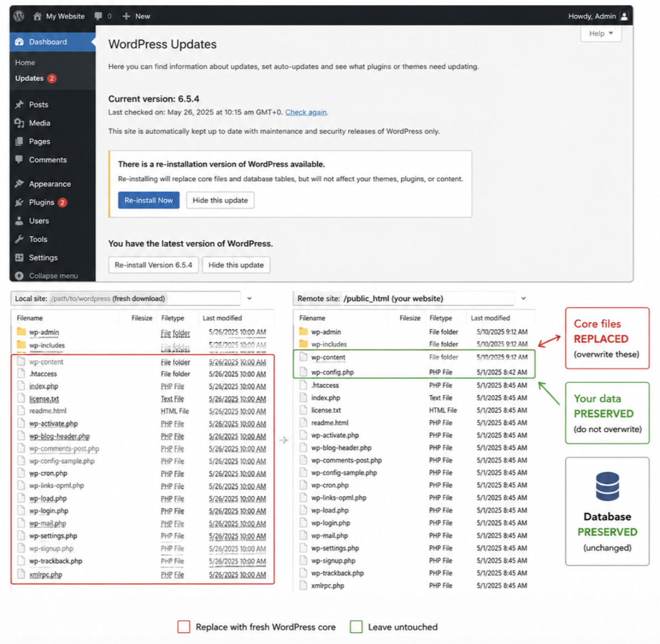Sort remote list by Filetype header
660x644 pixels.
(x=441, y=318)
